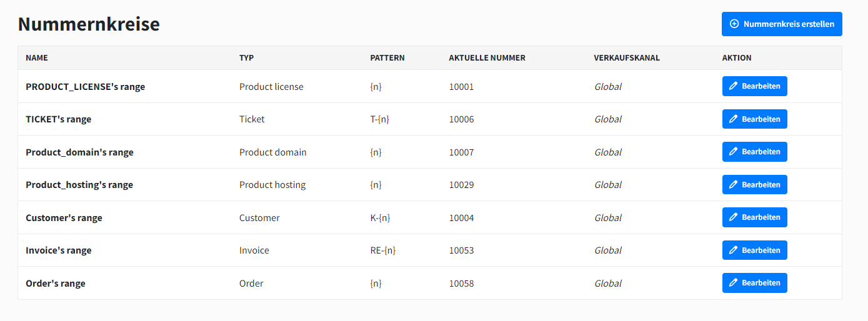Select the TICKET's range name cell

[x=59, y=119]
